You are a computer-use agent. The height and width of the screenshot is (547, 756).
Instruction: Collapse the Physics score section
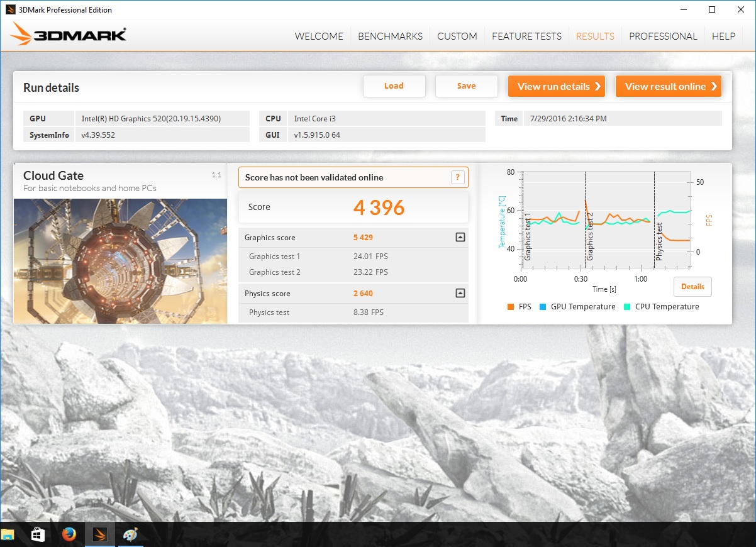tap(460, 293)
